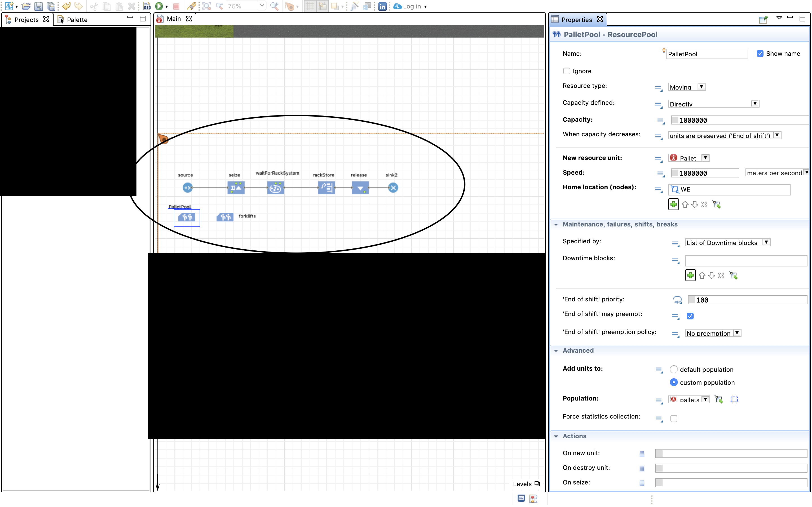Click the rackStore block on canvas
Screen dimensions: 812x507
326,188
